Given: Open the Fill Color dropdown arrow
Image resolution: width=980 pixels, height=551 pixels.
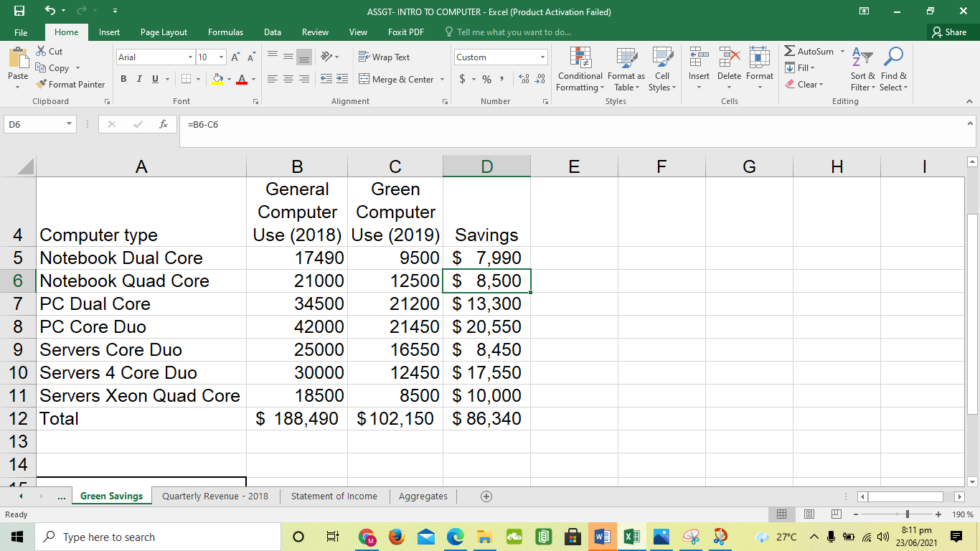Looking at the screenshot, I should 227,79.
